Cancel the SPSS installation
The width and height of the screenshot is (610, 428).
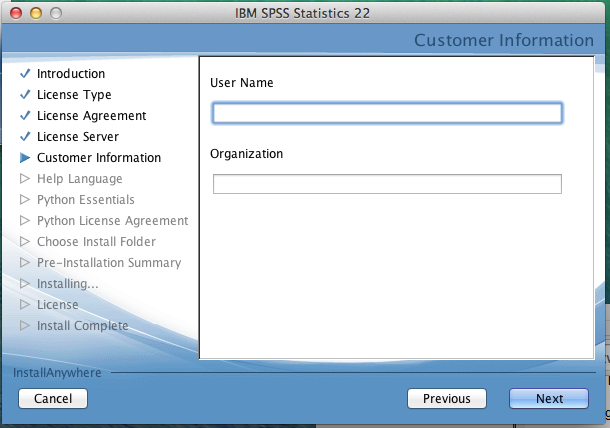pos(53,398)
